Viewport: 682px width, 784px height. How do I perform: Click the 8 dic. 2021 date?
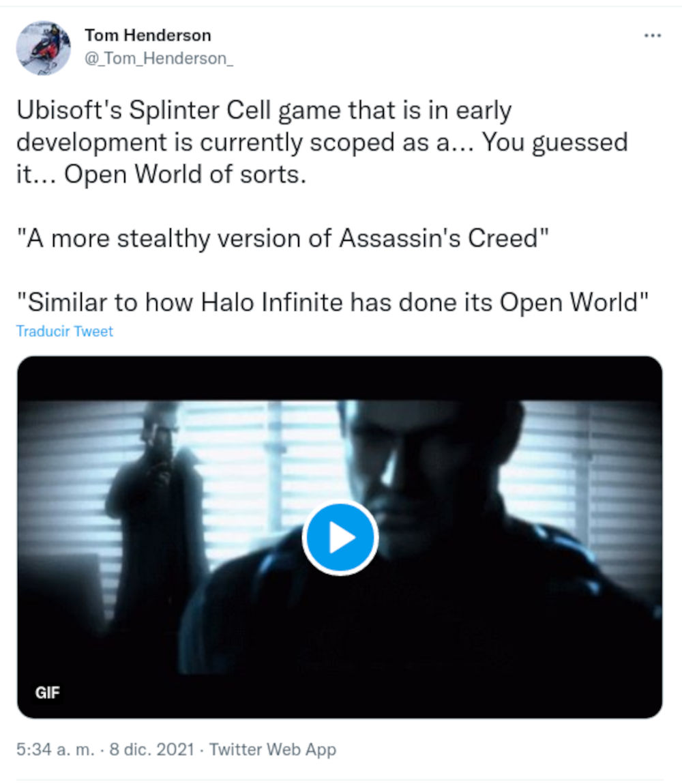[152, 749]
